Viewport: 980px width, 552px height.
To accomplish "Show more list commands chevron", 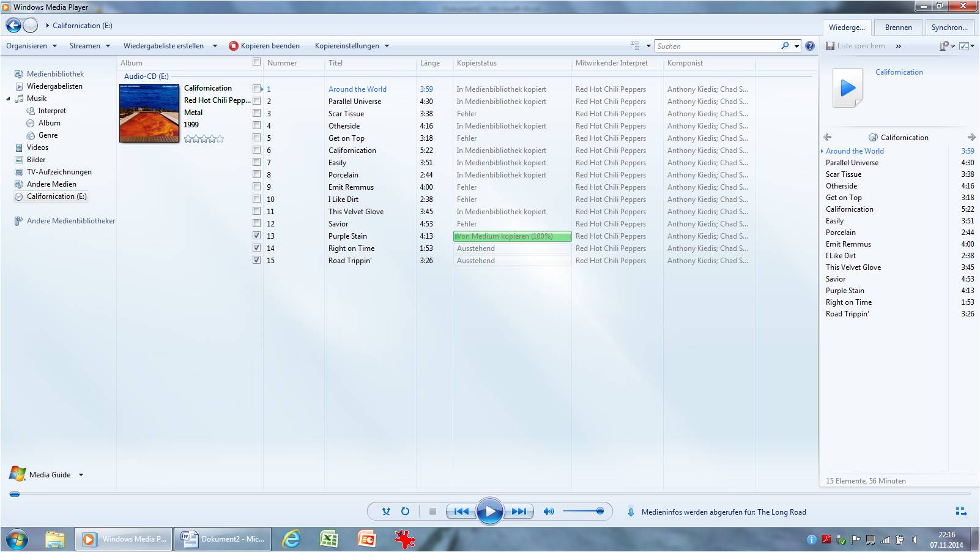I will click(898, 46).
